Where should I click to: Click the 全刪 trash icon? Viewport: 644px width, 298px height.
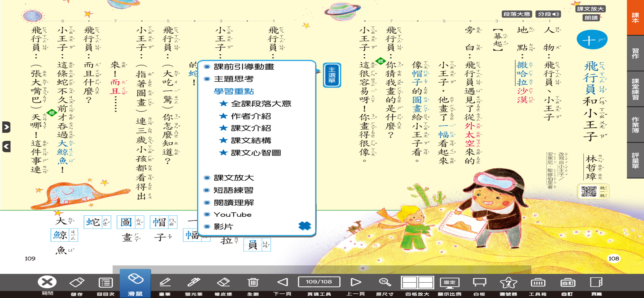[x=253, y=282]
